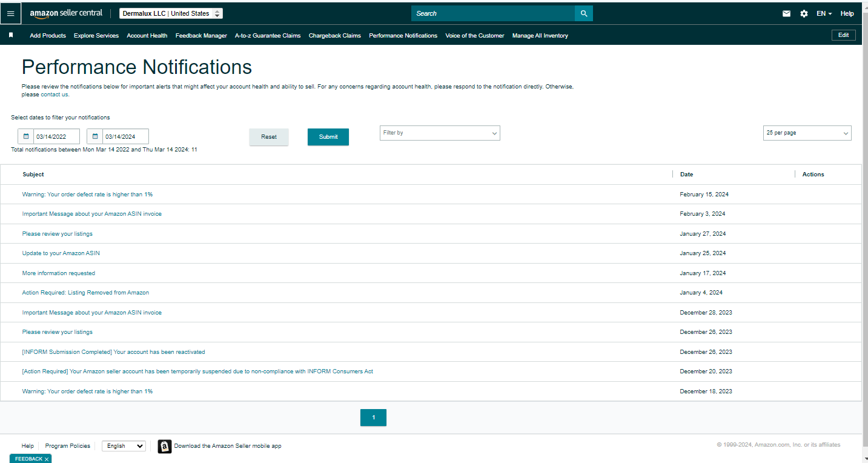Click the January 17, 2024 date cell
868x463 pixels.
tap(703, 273)
